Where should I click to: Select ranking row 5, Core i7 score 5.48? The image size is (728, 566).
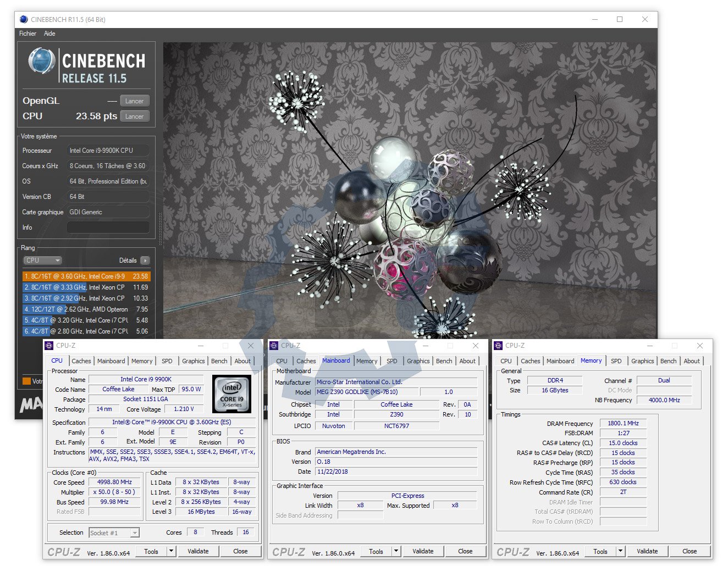click(86, 320)
